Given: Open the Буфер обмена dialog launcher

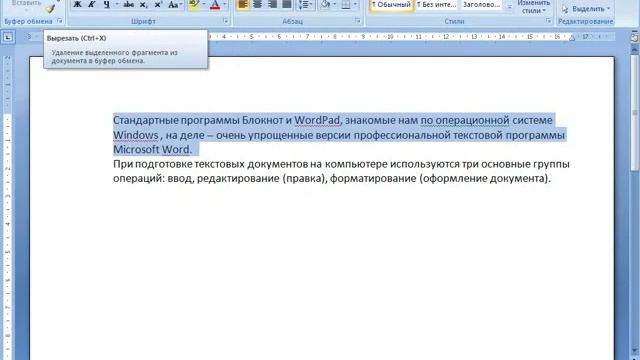Looking at the screenshot, I should (60, 21).
